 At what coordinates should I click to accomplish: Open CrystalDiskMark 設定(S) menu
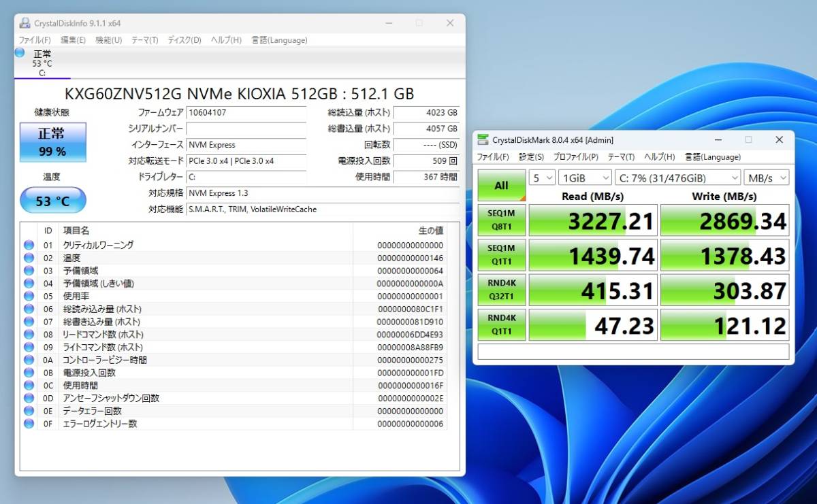[x=531, y=157]
